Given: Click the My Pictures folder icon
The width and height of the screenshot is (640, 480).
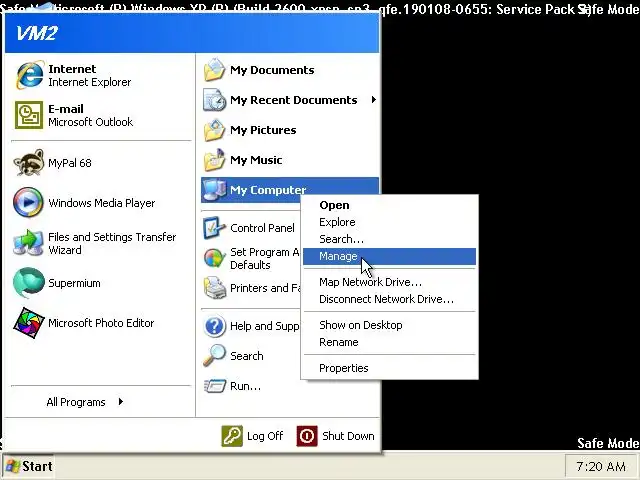Looking at the screenshot, I should pyautogui.click(x=214, y=130).
